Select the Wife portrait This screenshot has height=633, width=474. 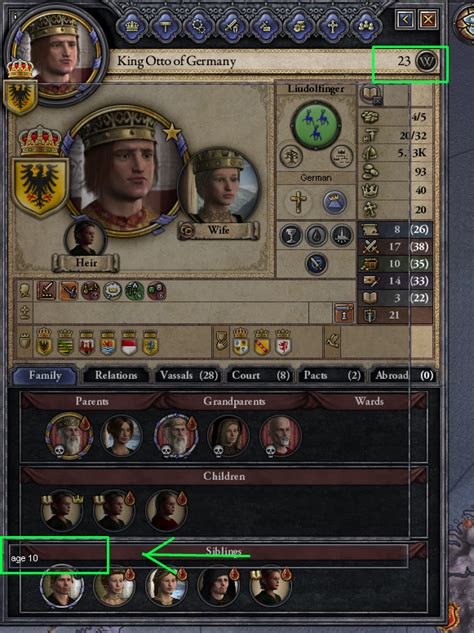click(219, 187)
